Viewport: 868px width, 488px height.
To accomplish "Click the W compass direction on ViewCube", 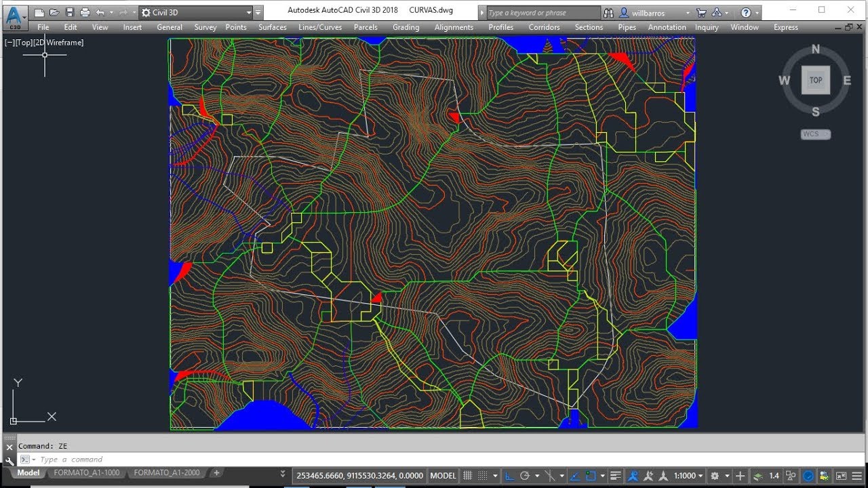I will point(784,81).
